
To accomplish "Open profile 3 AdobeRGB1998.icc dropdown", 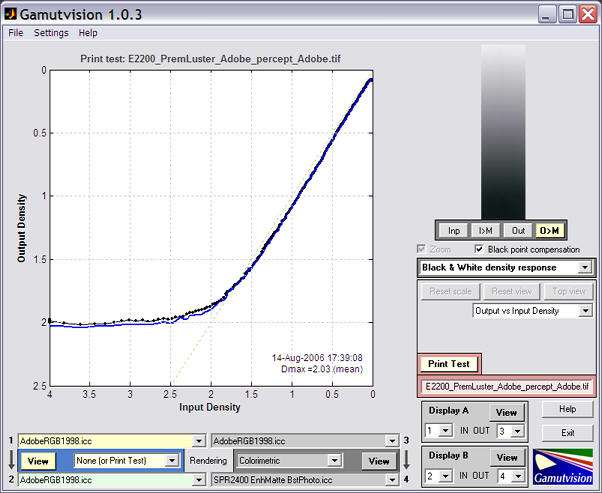I will [305, 441].
